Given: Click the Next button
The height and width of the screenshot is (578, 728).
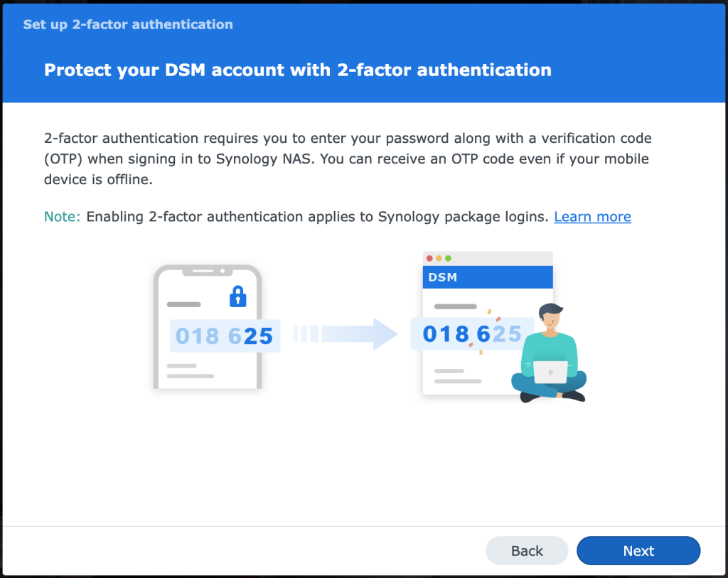Looking at the screenshot, I should [638, 550].
